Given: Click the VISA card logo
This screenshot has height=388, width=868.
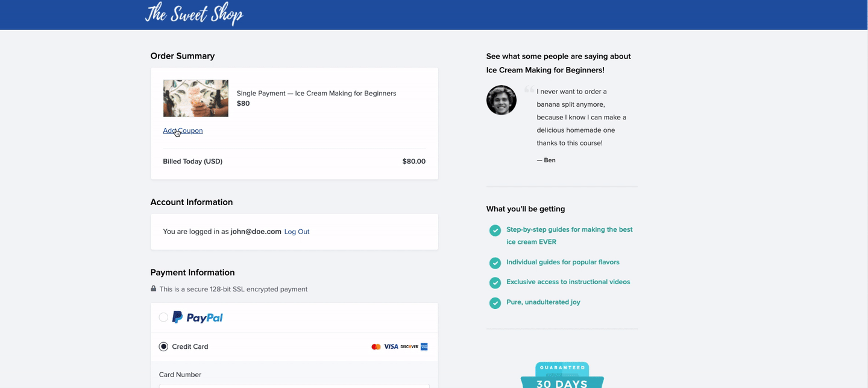Looking at the screenshot, I should (x=391, y=347).
